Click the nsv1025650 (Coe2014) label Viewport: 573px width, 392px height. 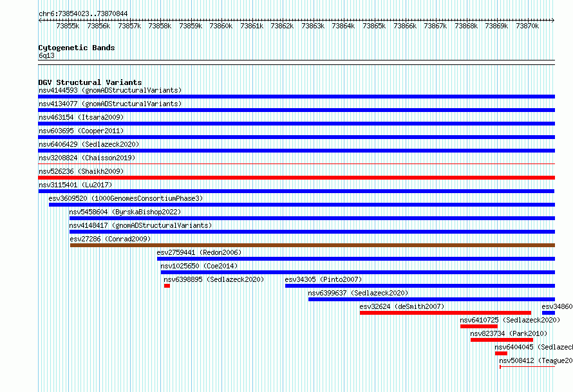[199, 266]
